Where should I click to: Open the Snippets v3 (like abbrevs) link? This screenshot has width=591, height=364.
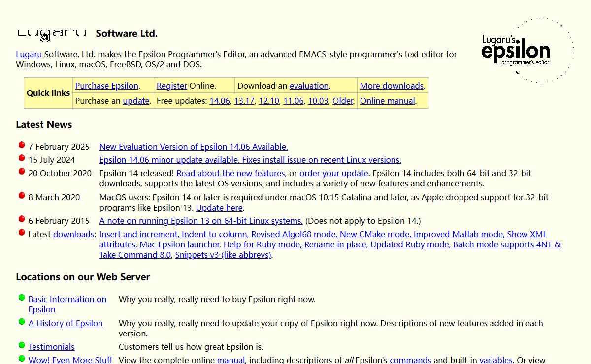(223, 255)
